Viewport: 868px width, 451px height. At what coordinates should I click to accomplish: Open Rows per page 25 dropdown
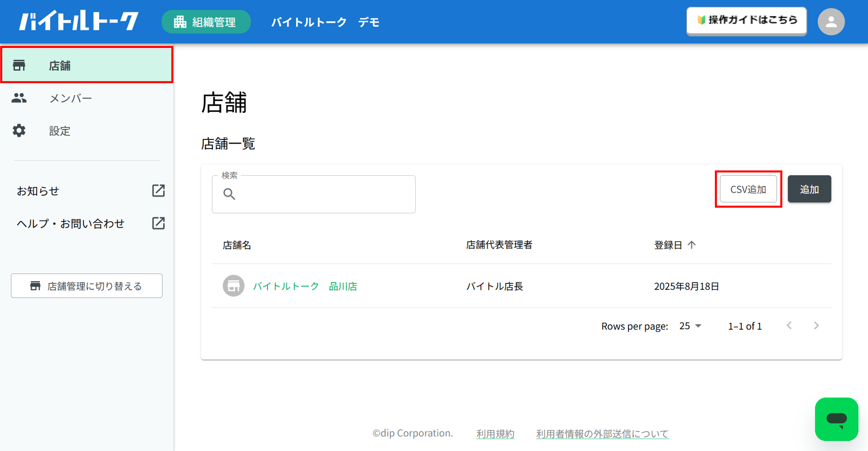click(x=690, y=326)
